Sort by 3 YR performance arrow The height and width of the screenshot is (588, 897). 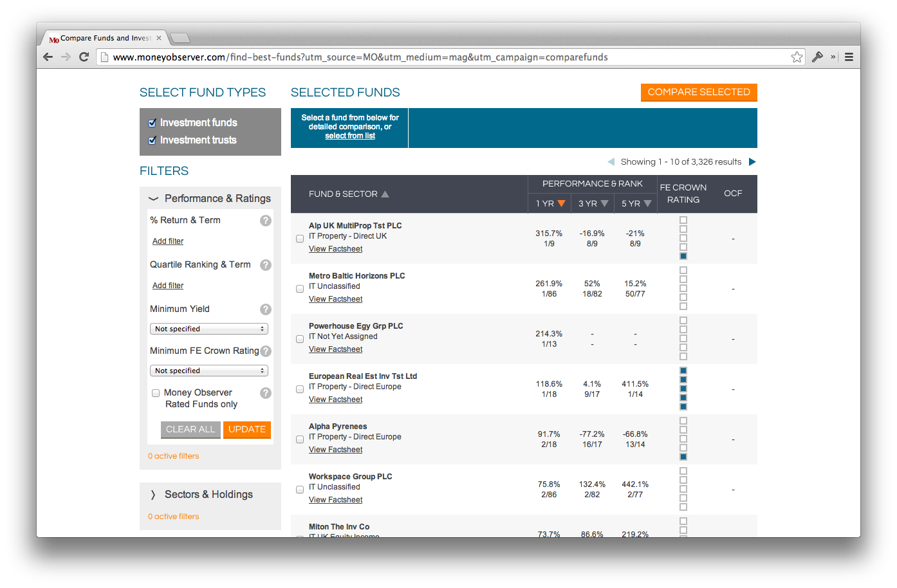click(x=604, y=203)
